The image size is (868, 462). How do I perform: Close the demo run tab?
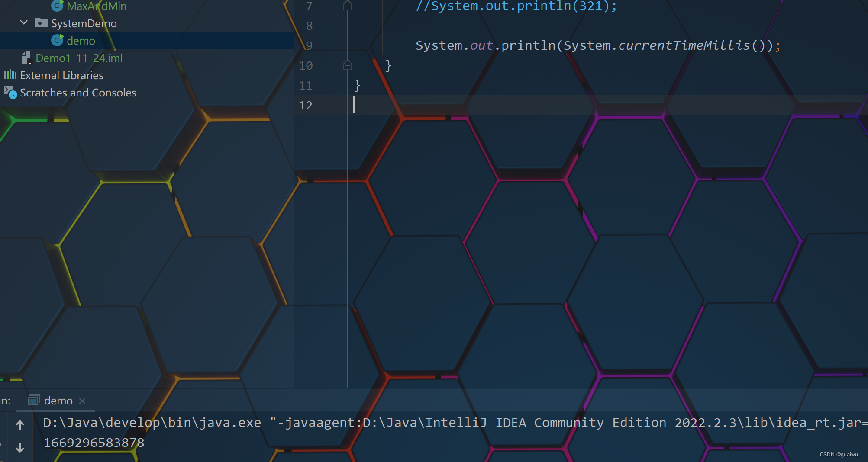pos(82,401)
